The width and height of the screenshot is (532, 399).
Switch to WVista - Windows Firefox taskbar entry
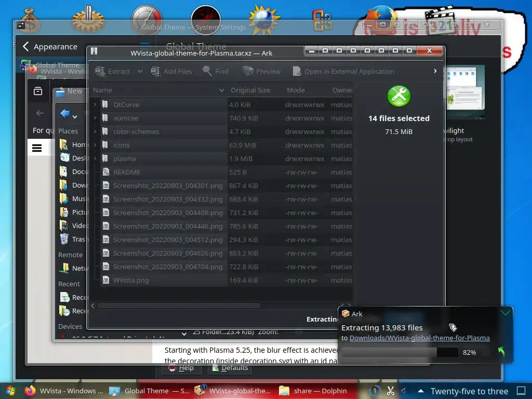(x=64, y=391)
